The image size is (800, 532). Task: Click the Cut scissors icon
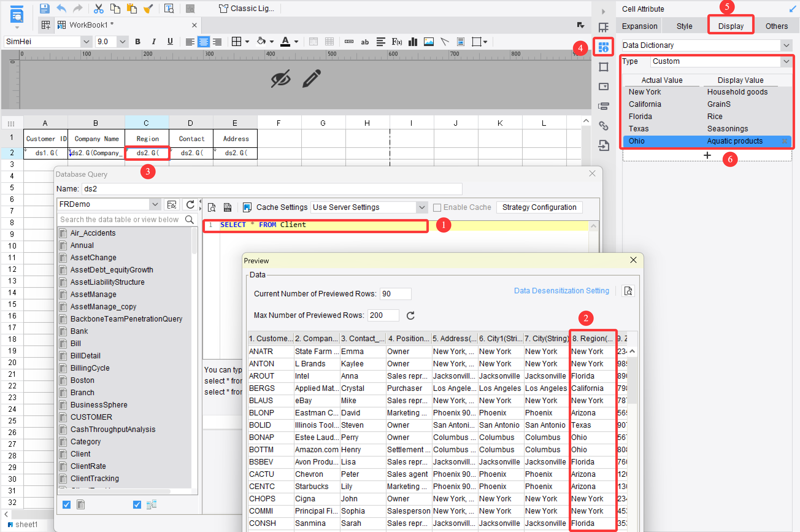pyautogui.click(x=98, y=9)
